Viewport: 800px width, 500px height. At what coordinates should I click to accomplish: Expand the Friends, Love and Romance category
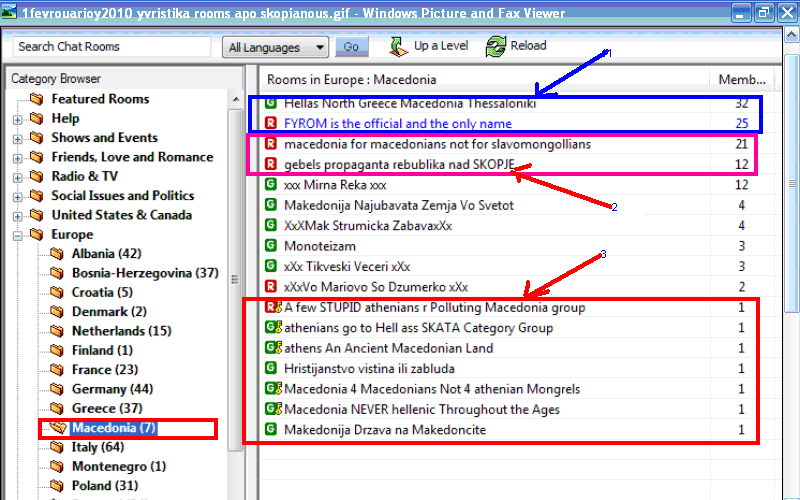coord(17,159)
